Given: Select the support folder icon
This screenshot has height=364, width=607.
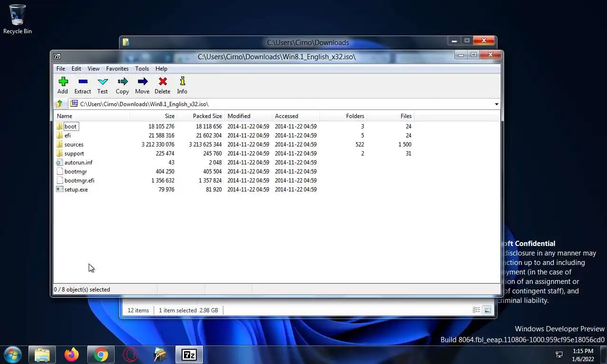Looking at the screenshot, I should click(x=59, y=153).
